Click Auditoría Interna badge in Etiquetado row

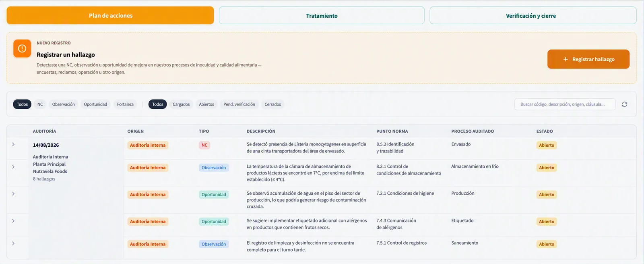(x=148, y=222)
